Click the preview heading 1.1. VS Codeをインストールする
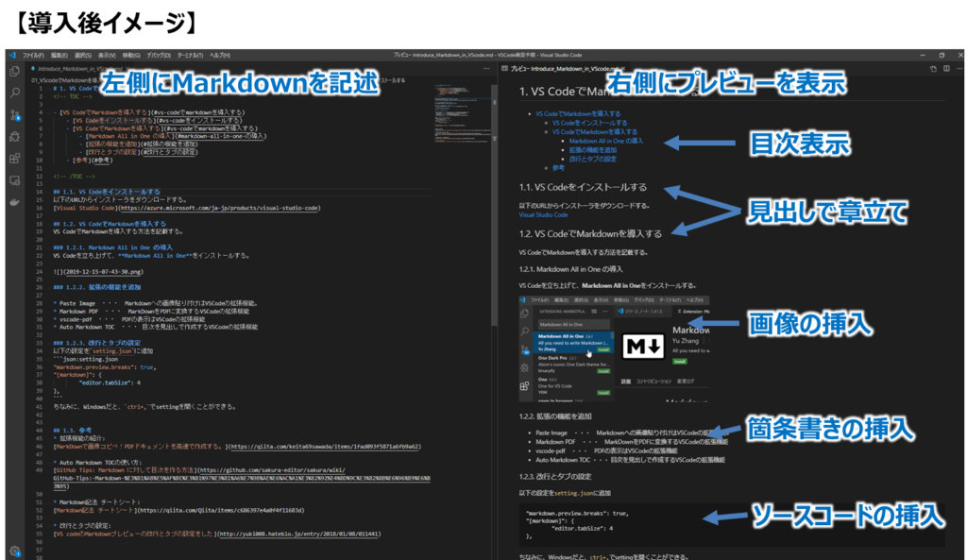Screen dimensions: 967x560 583,187
